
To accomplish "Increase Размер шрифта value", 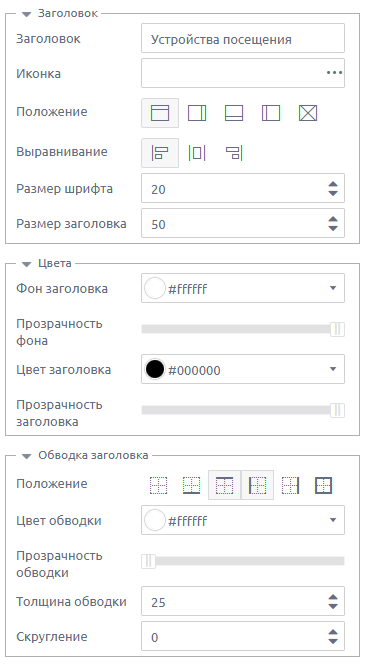I will [x=333, y=184].
